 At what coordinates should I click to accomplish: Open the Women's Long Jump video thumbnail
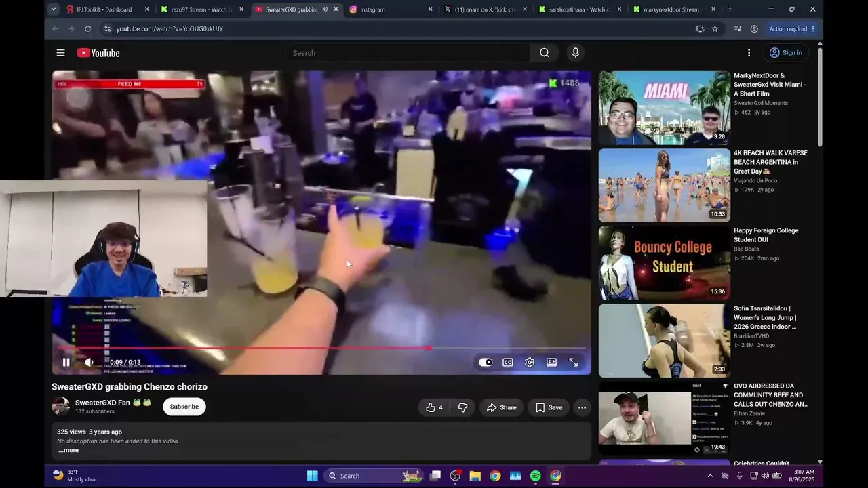coord(665,340)
